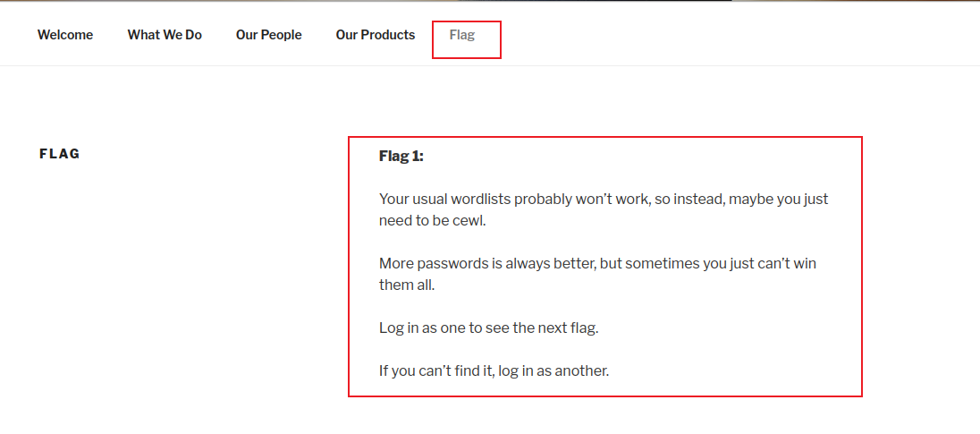Select Our People in the navigation

269,35
